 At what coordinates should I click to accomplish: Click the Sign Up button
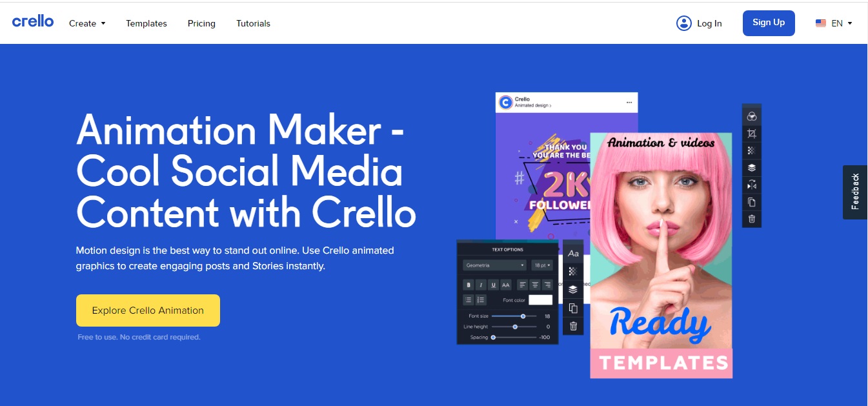pyautogui.click(x=769, y=23)
